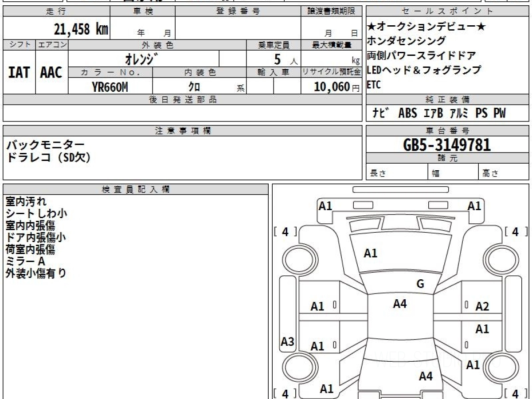Click the 譲渡書類期限 header
Image resolution: width=532 pixels, height=399 pixels.
tap(332, 12)
